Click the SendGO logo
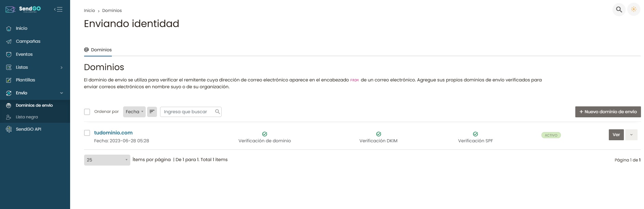The width and height of the screenshot is (644, 209). point(23,9)
